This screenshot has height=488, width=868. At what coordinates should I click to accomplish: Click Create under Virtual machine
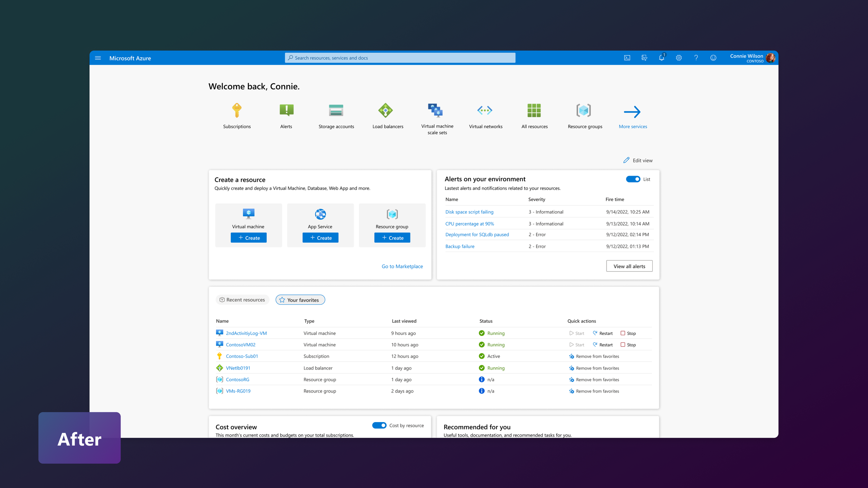tap(249, 238)
